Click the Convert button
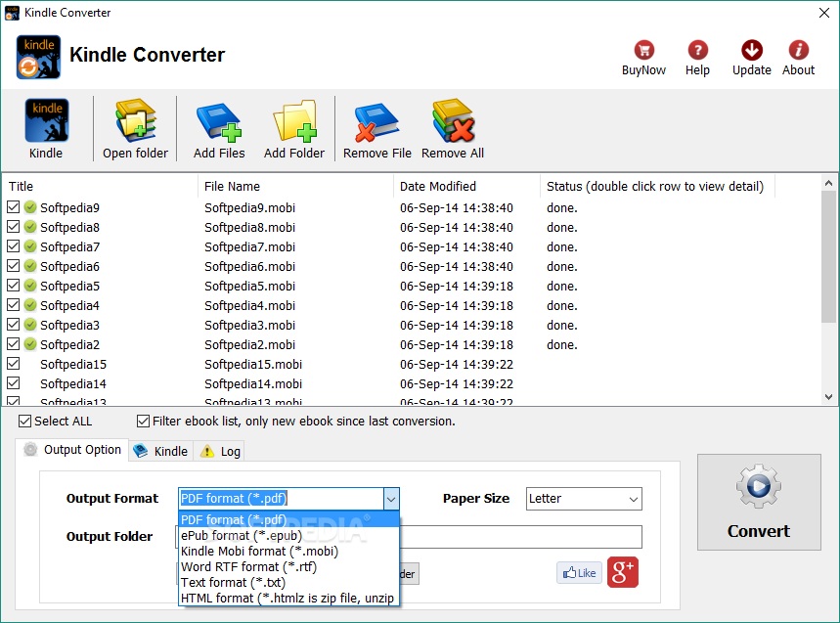840x623 pixels. pos(759,502)
